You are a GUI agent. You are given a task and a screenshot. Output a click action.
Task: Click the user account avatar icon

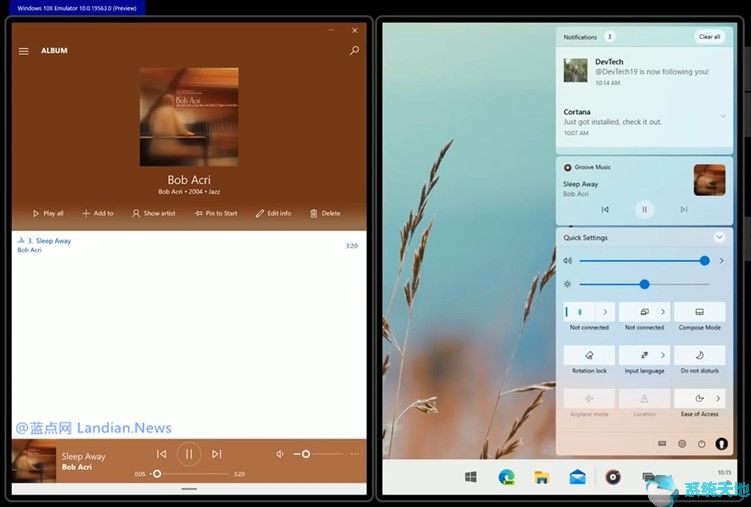[722, 444]
